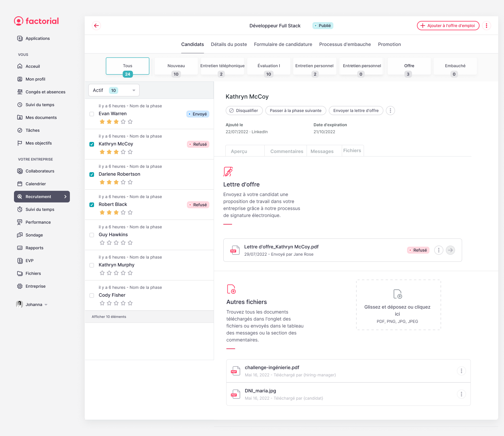Check the Guy Hawkins checkbox
The height and width of the screenshot is (436, 504).
pyautogui.click(x=92, y=235)
